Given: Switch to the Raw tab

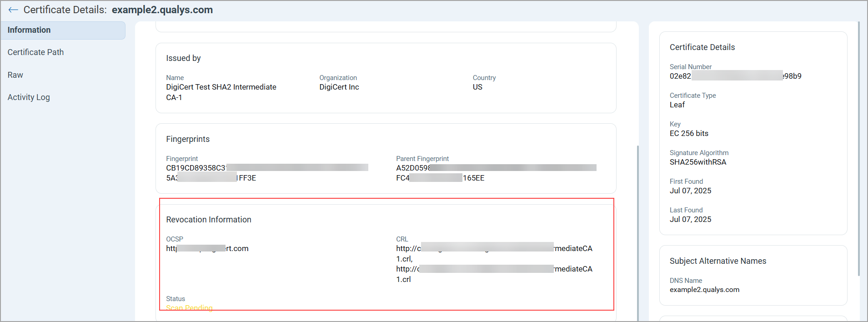Looking at the screenshot, I should click(x=15, y=75).
